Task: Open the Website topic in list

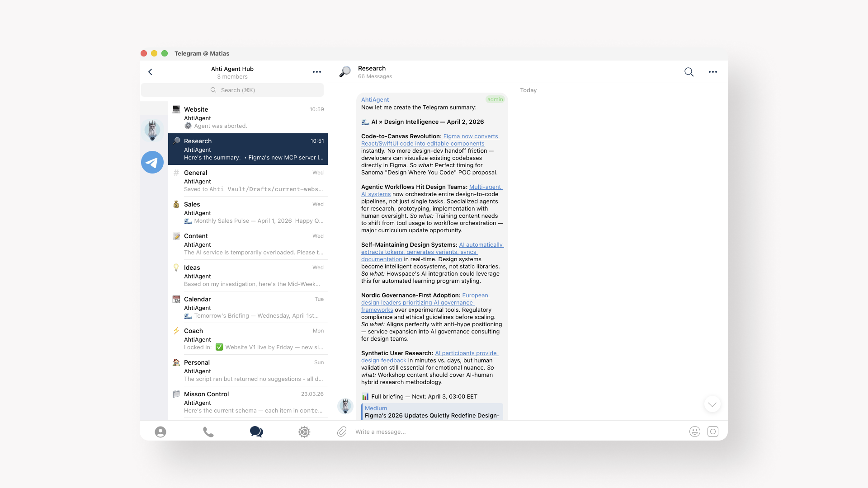Action: pos(248,117)
